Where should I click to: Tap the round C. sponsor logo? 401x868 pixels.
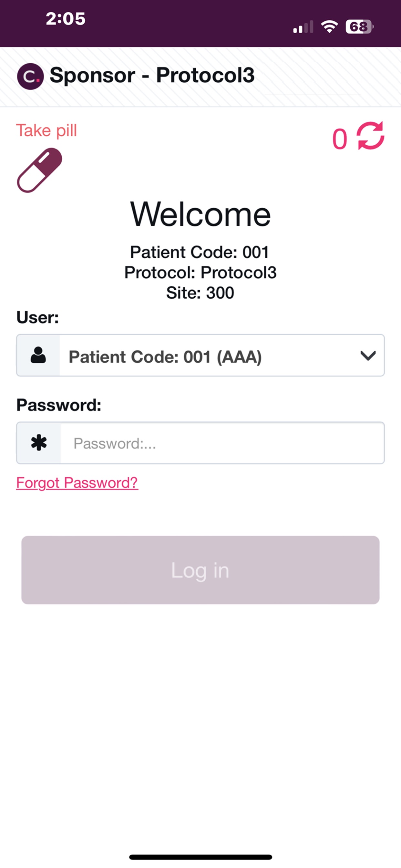[x=30, y=76]
